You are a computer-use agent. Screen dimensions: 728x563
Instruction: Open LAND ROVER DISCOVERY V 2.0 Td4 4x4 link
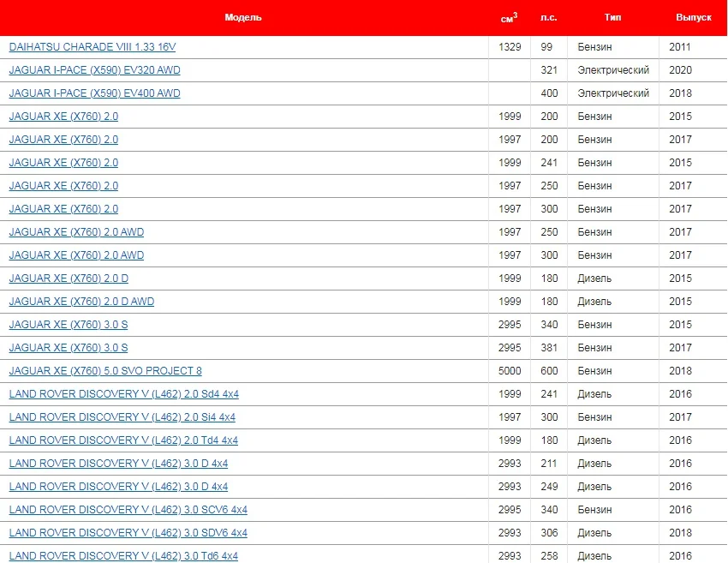tap(123, 440)
